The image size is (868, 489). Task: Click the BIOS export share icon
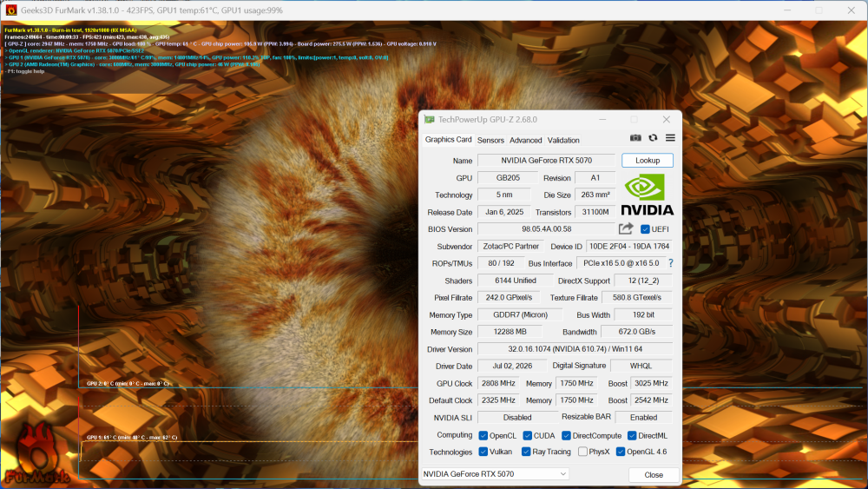pos(626,228)
